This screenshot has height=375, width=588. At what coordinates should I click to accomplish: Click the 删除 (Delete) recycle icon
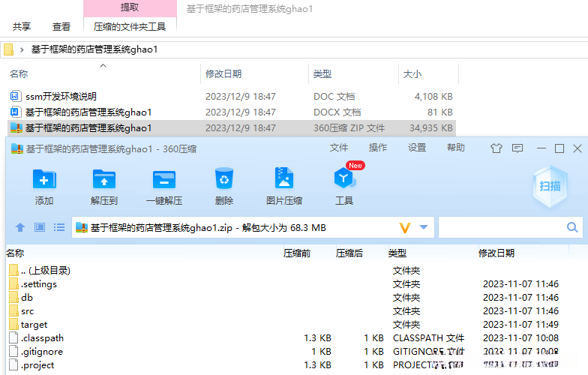[223, 178]
